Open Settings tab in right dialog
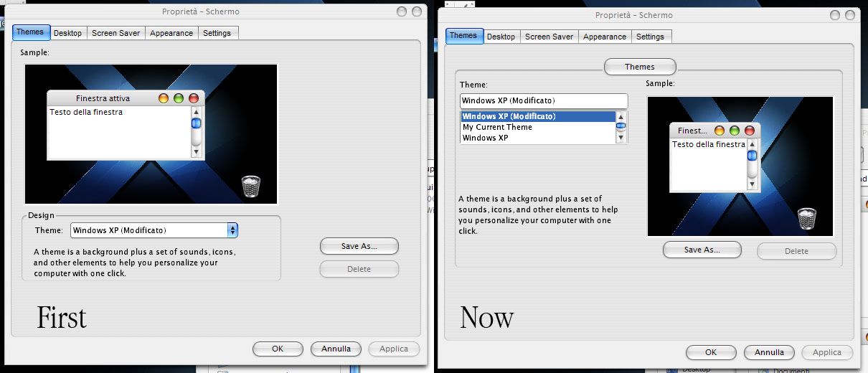Screen dimensions: 868x373 click(x=651, y=37)
